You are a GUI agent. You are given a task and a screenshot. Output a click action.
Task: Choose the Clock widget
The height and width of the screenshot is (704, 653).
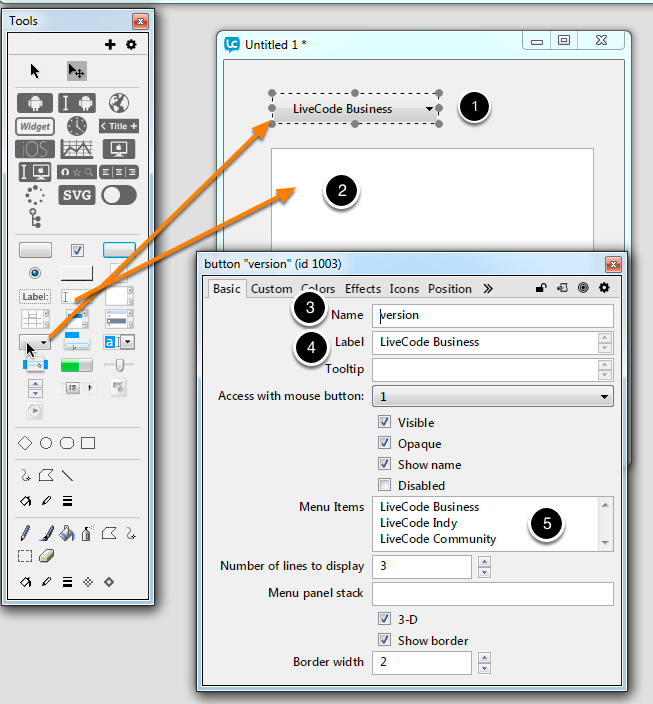coord(77,126)
